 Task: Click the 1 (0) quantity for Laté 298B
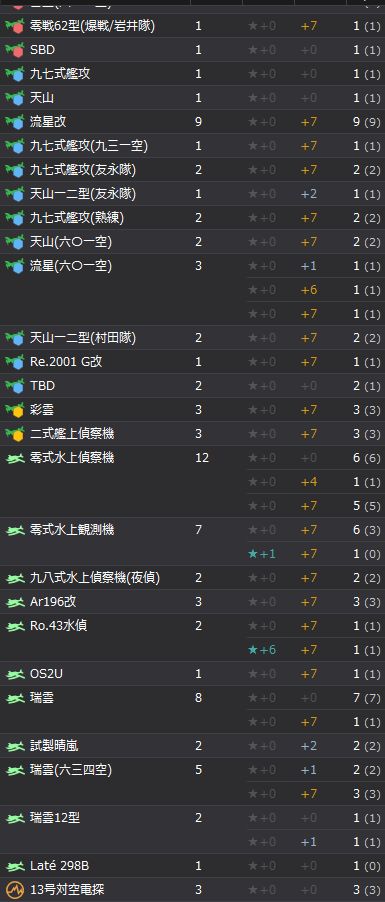click(x=367, y=866)
